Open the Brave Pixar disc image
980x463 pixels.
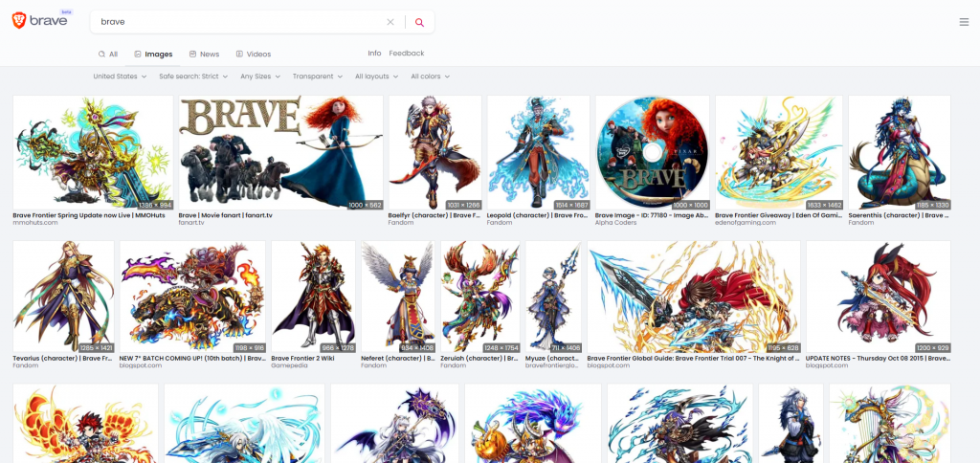pos(652,151)
